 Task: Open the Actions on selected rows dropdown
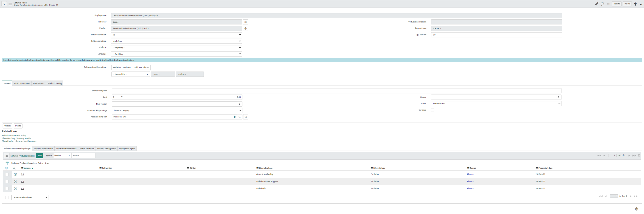[30, 197]
